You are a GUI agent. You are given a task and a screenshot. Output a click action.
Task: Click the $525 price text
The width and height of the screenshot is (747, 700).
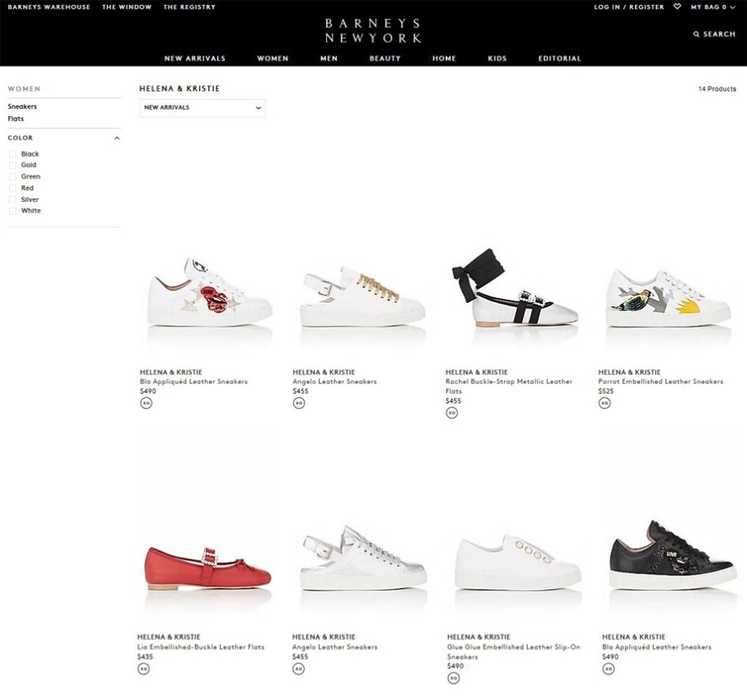606,391
